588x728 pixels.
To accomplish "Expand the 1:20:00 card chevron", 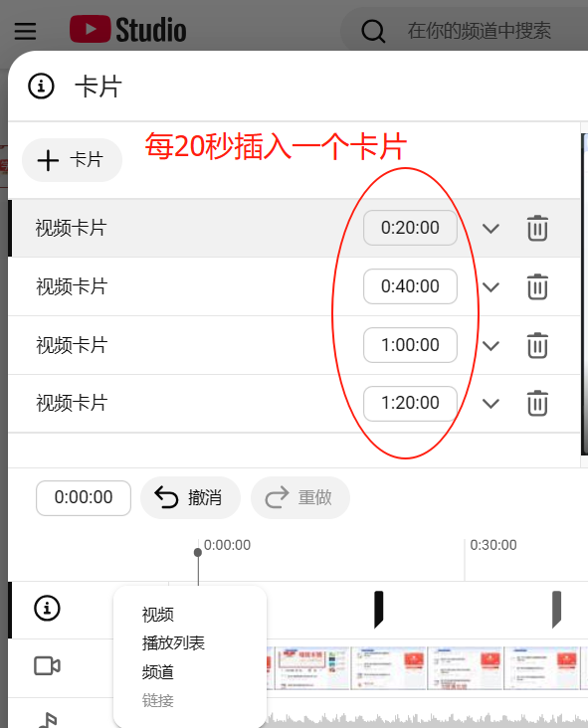I will 490,404.
